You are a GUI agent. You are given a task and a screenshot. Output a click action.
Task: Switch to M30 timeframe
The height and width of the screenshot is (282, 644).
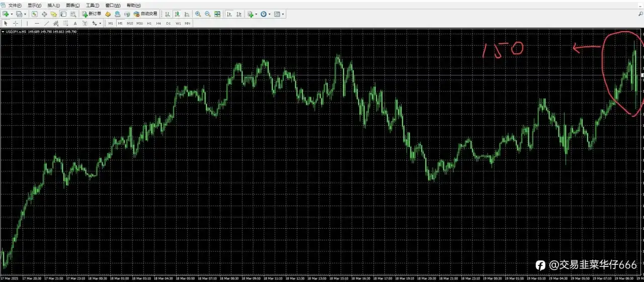tap(139, 23)
